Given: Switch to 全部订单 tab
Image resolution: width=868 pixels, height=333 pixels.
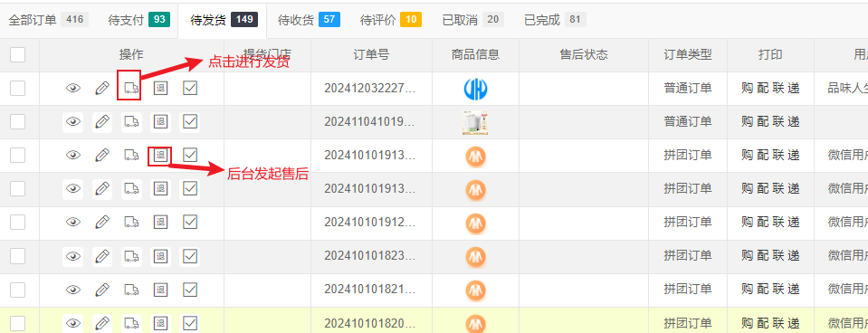Looking at the screenshot, I should tap(48, 21).
